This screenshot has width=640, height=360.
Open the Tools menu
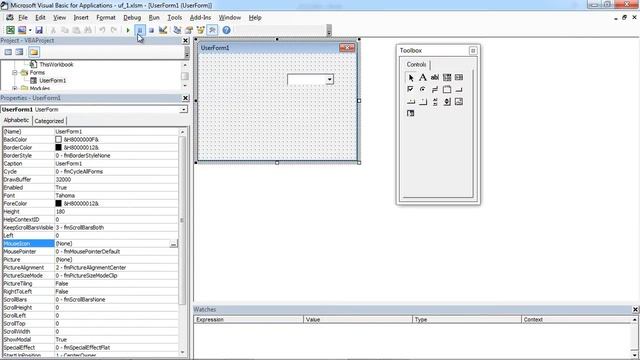coord(174,18)
